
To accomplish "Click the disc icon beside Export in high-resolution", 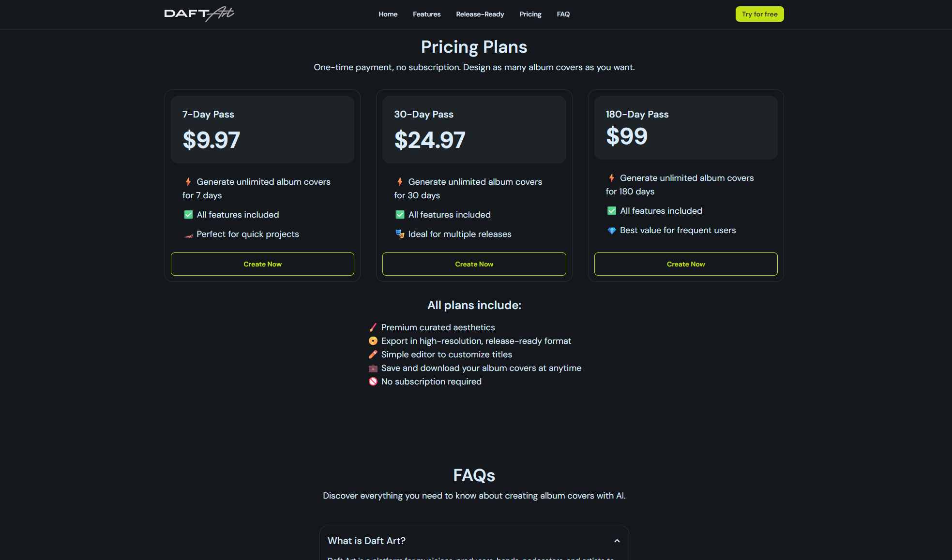I will click(x=373, y=341).
